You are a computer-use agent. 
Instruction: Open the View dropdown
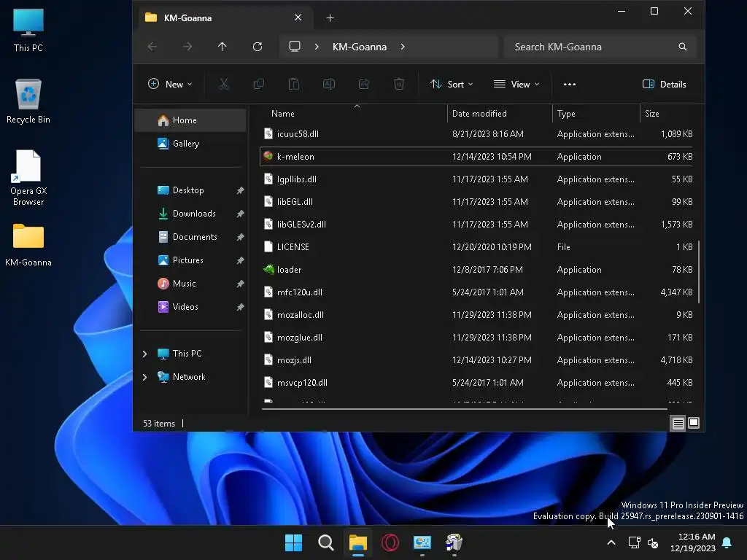(516, 85)
